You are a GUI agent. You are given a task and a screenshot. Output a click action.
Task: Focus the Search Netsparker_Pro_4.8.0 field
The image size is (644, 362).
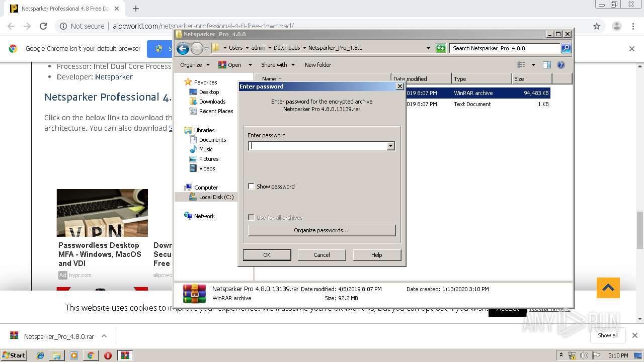505,48
